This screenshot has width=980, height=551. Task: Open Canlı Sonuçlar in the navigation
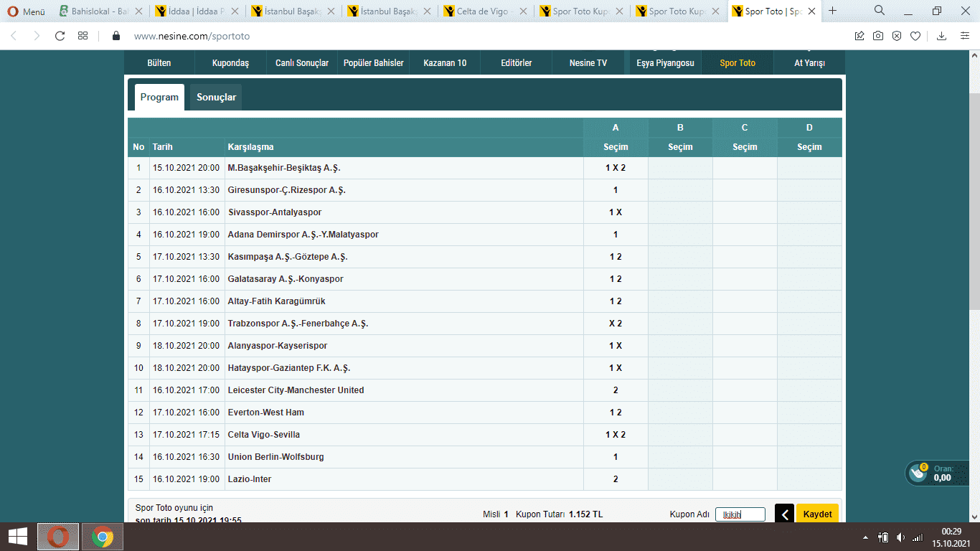pos(302,63)
